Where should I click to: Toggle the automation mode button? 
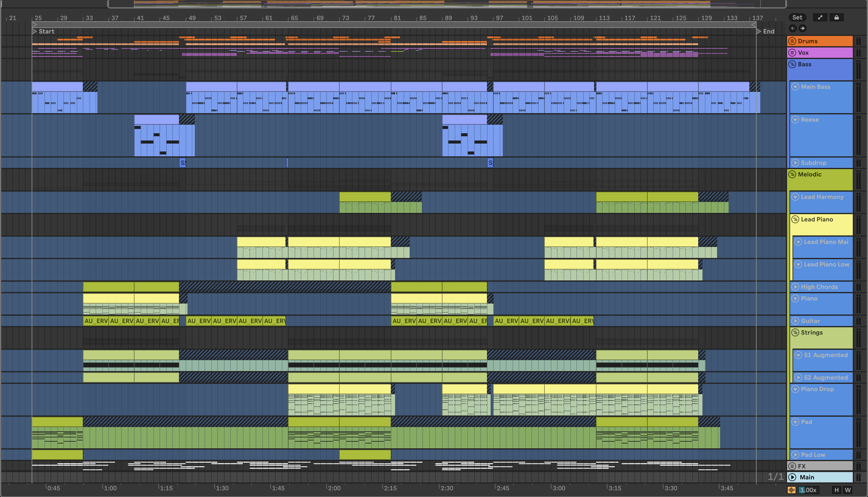point(820,17)
